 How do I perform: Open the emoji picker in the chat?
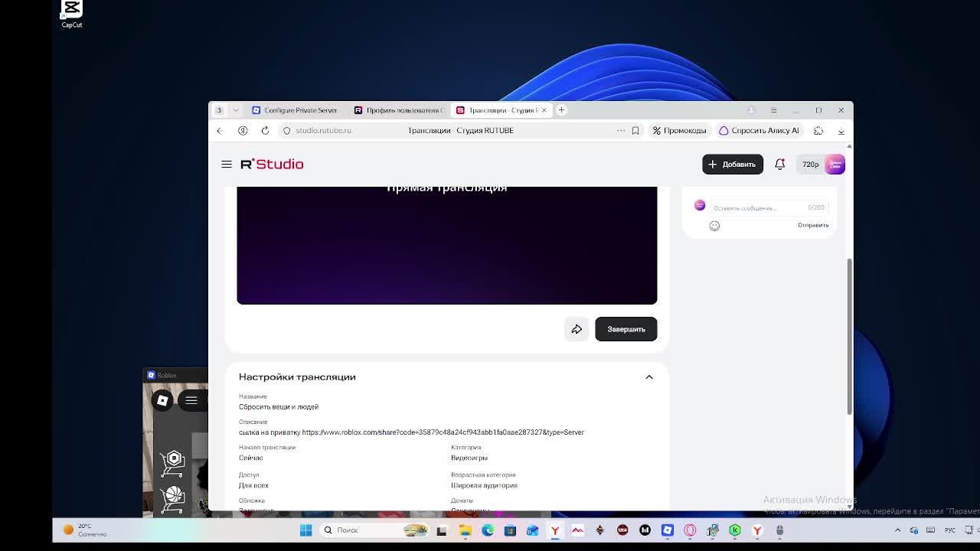click(x=714, y=226)
